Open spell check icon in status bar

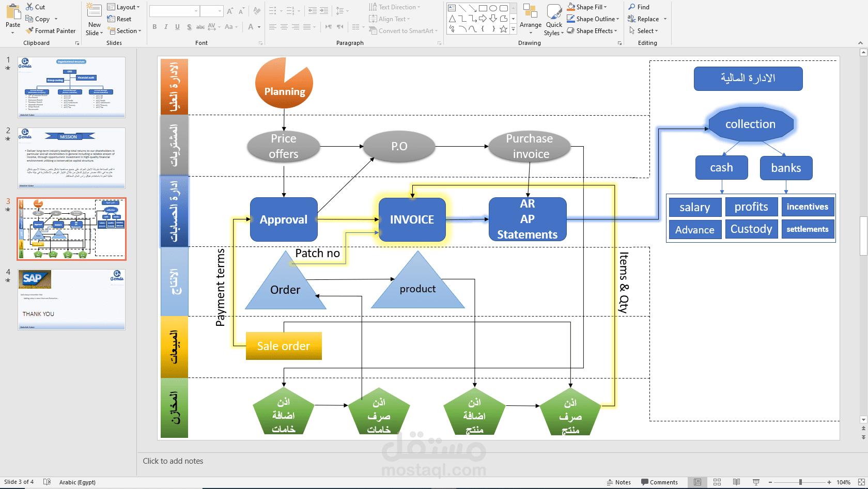47,482
